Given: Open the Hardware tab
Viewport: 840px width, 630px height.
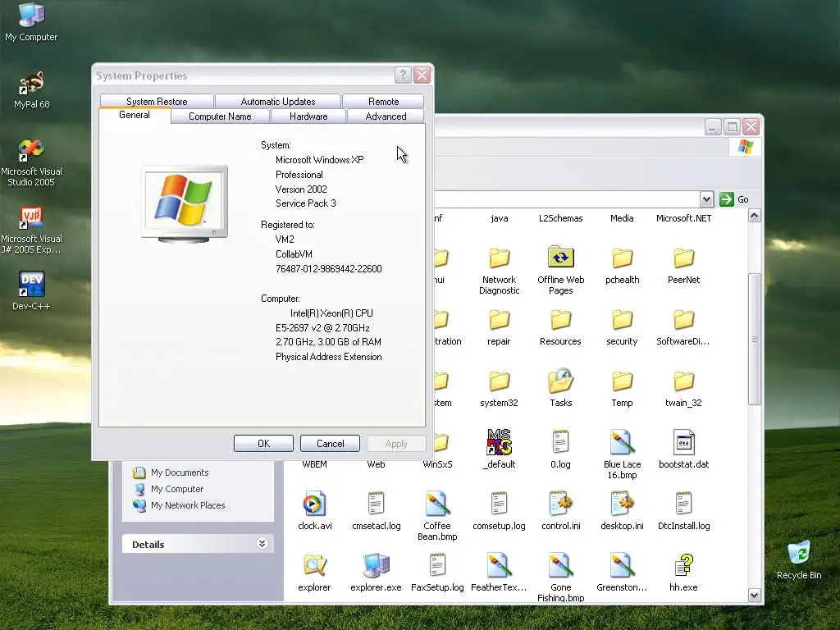Looking at the screenshot, I should (x=308, y=116).
